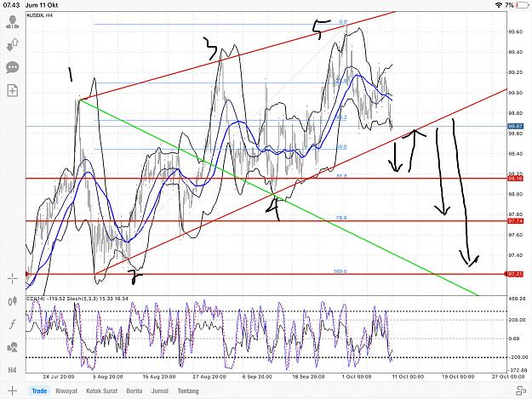Open the chart objects shapes icon
Image resolution: width=532 pixels, height=399 pixels.
13,347
